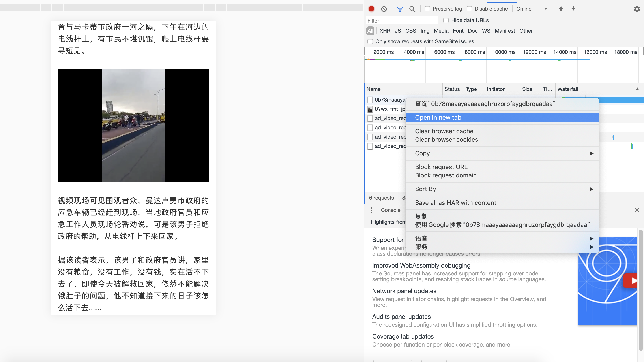Select Save all as HAR with content
The image size is (644, 362).
tap(455, 203)
